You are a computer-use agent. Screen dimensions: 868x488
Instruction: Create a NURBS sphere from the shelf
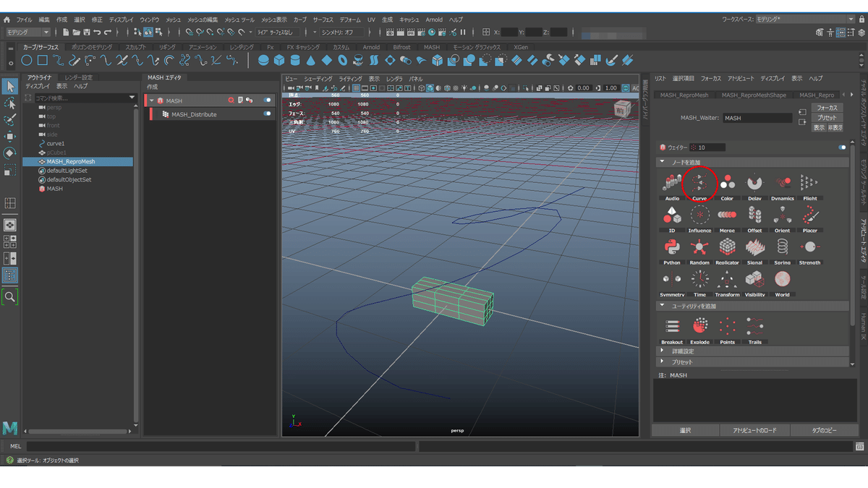(x=263, y=61)
